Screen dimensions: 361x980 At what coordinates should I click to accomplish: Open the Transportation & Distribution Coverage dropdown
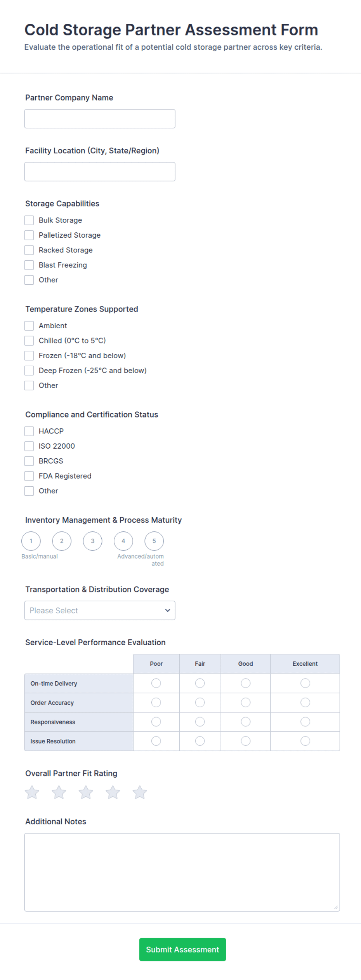point(99,610)
